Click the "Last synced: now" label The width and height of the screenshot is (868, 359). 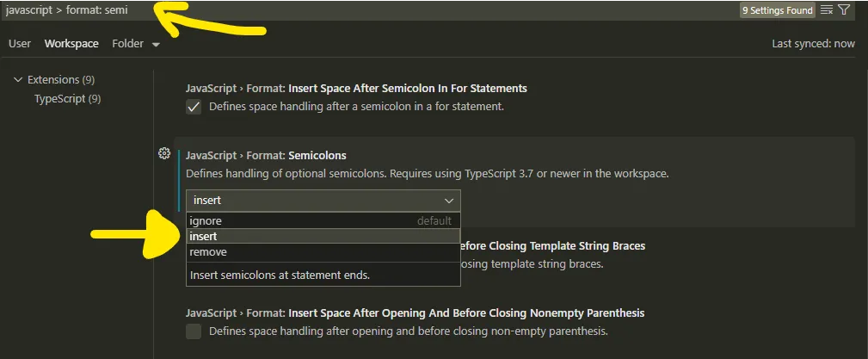pyautogui.click(x=813, y=43)
